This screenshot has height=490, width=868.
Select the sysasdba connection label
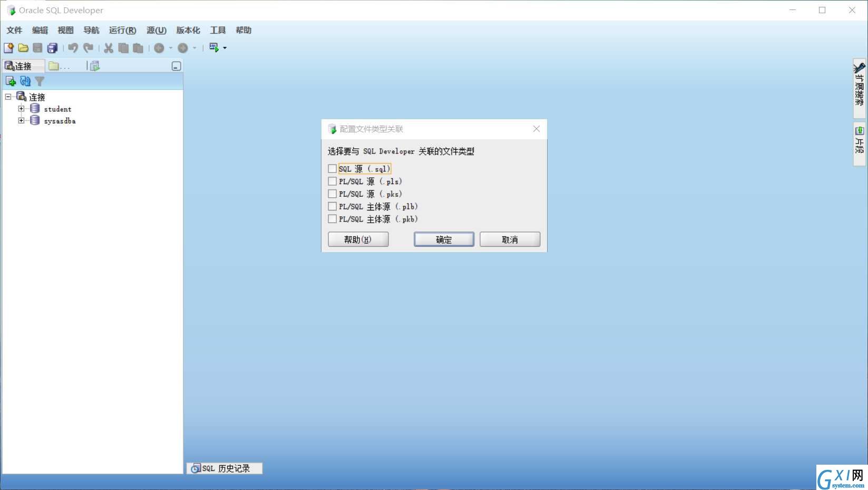tap(60, 121)
